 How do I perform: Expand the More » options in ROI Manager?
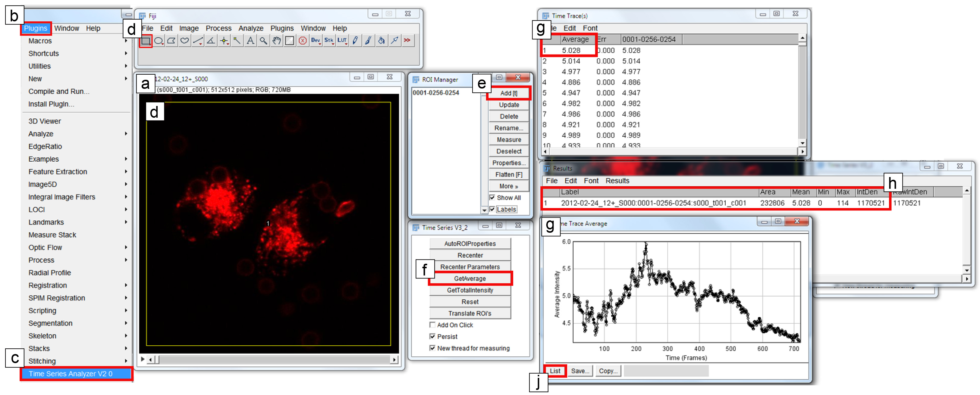[x=508, y=186]
